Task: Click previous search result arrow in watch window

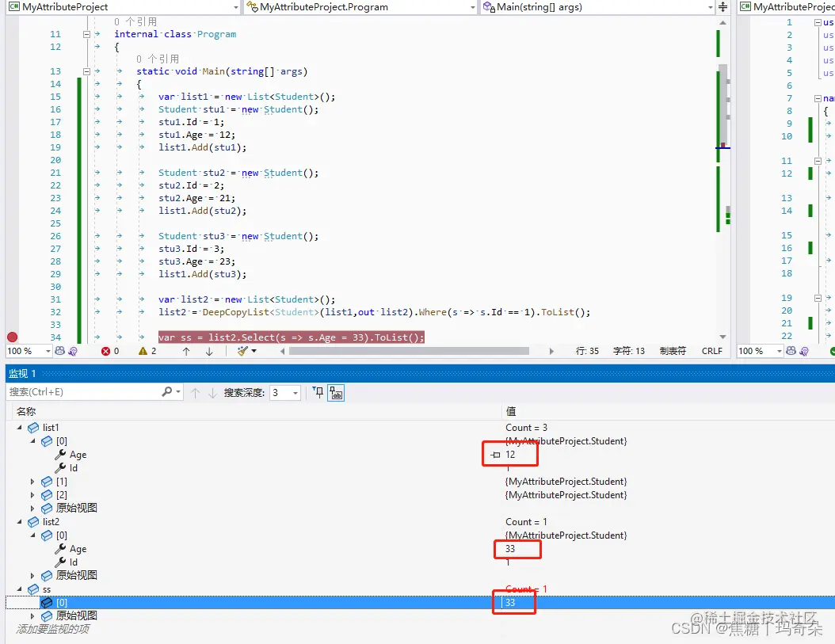Action: tap(195, 393)
